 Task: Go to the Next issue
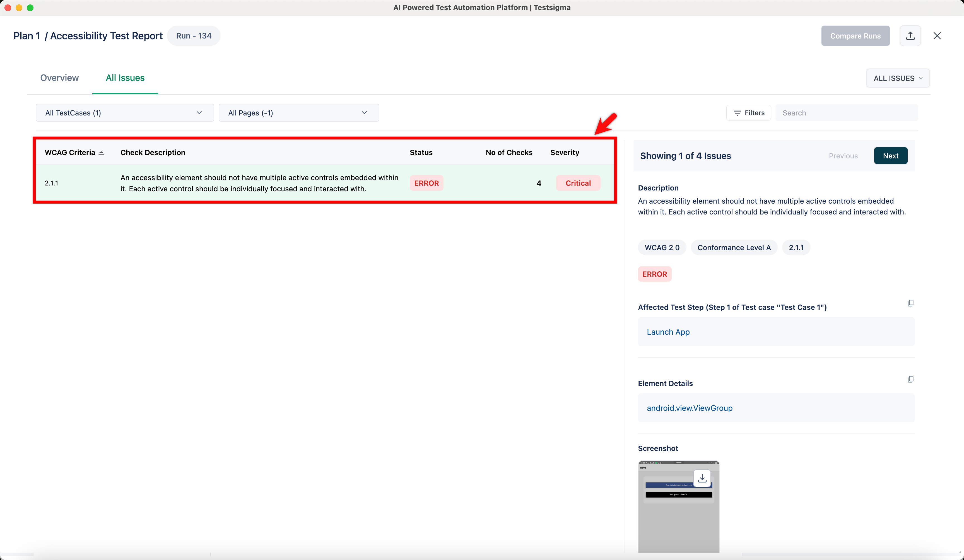click(x=890, y=156)
